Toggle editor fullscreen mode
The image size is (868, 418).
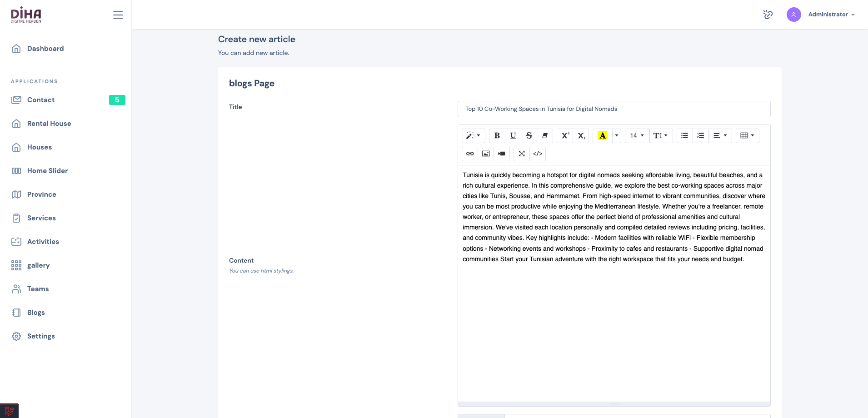pyautogui.click(x=522, y=154)
